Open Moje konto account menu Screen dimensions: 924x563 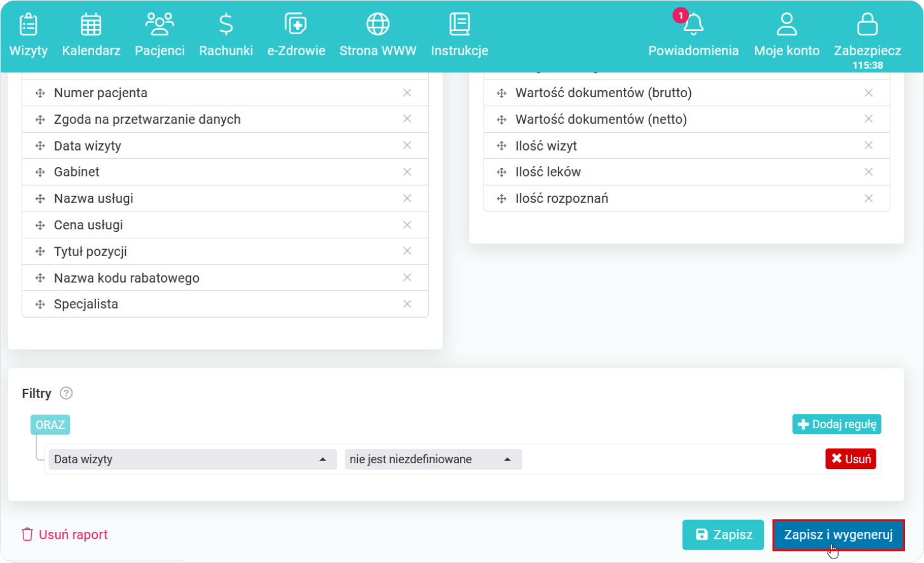click(x=787, y=36)
